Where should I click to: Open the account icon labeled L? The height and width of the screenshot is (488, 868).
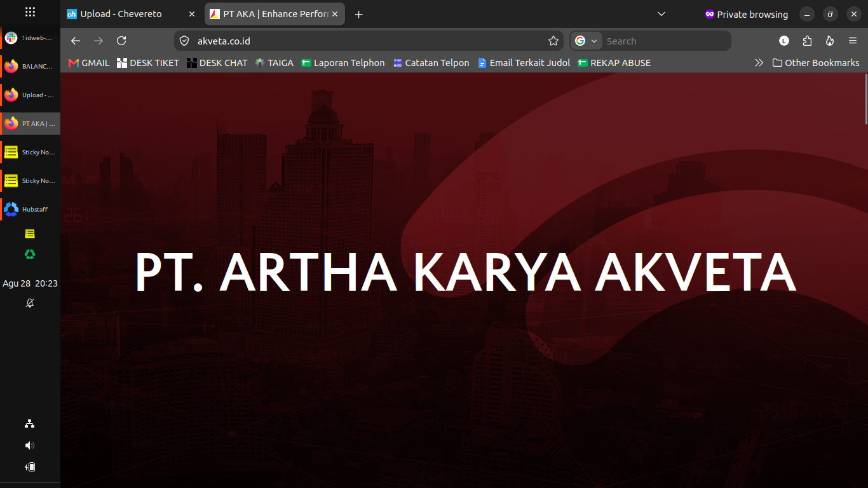coord(784,41)
